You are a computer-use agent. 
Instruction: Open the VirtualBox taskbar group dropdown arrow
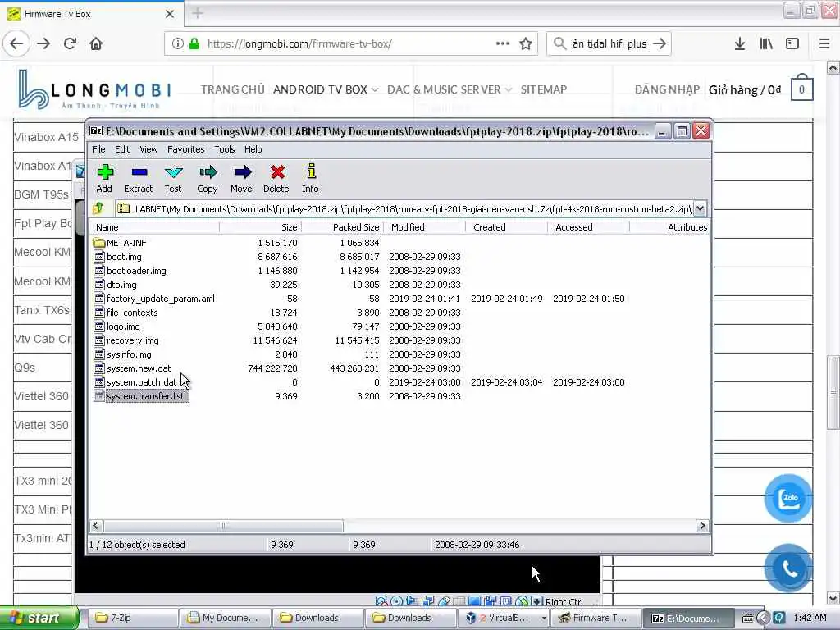click(544, 618)
